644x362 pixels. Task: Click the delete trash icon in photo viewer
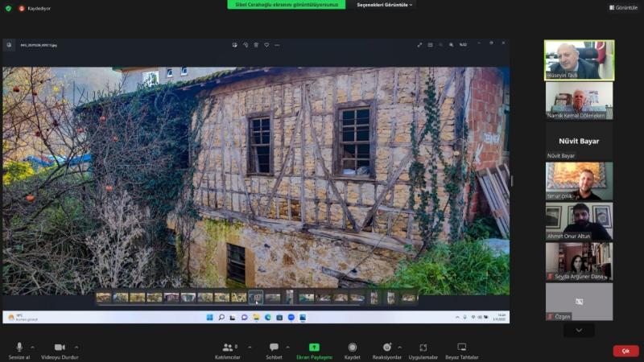(256, 45)
